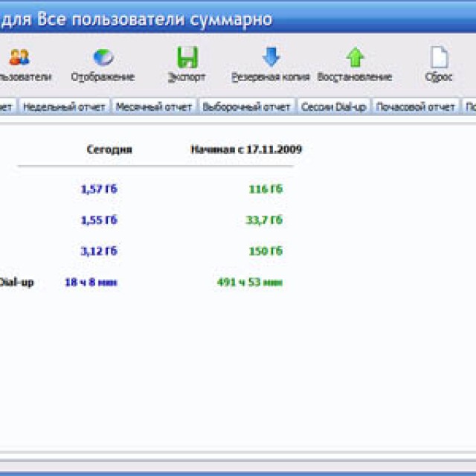Select the 1,57 Гб today value
476x476 pixels.
(x=99, y=189)
